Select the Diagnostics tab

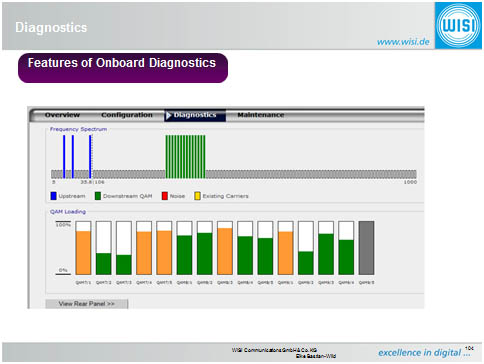click(195, 115)
